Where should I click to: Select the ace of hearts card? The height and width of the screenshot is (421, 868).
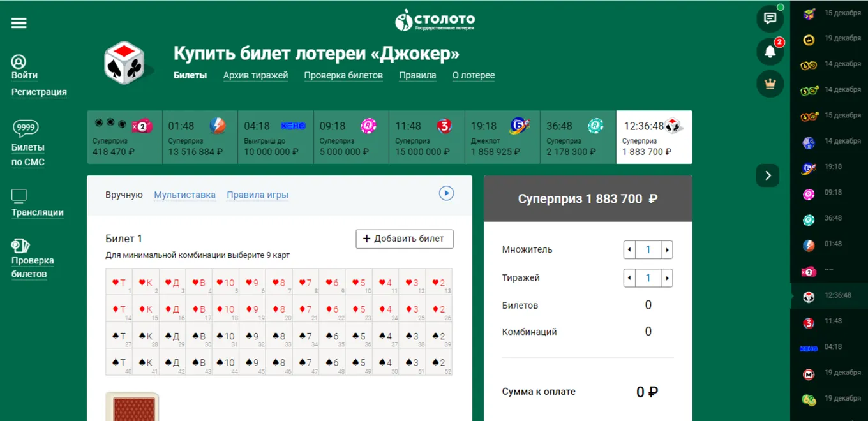(x=119, y=282)
